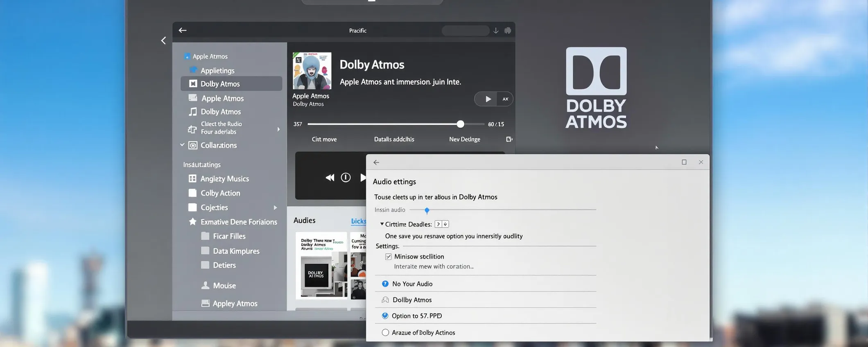Open Applietings in sidebar
The height and width of the screenshot is (347, 868).
pos(217,70)
